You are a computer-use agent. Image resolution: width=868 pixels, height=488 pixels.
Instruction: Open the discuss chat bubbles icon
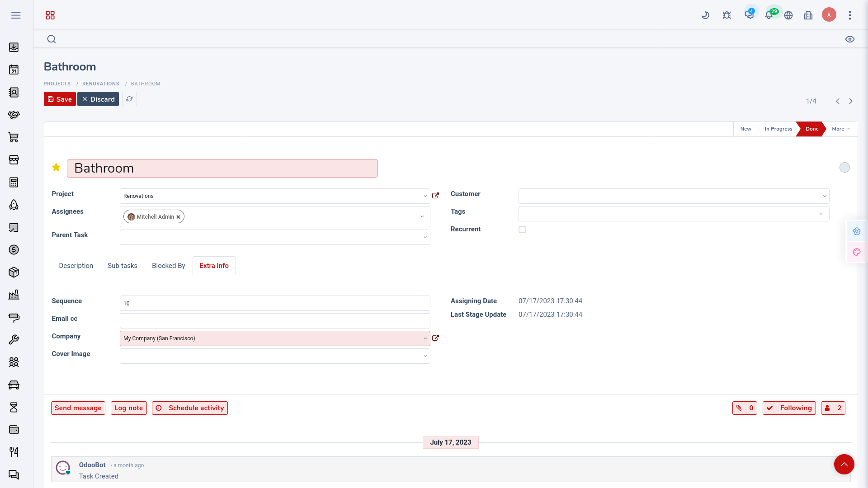(x=14, y=475)
